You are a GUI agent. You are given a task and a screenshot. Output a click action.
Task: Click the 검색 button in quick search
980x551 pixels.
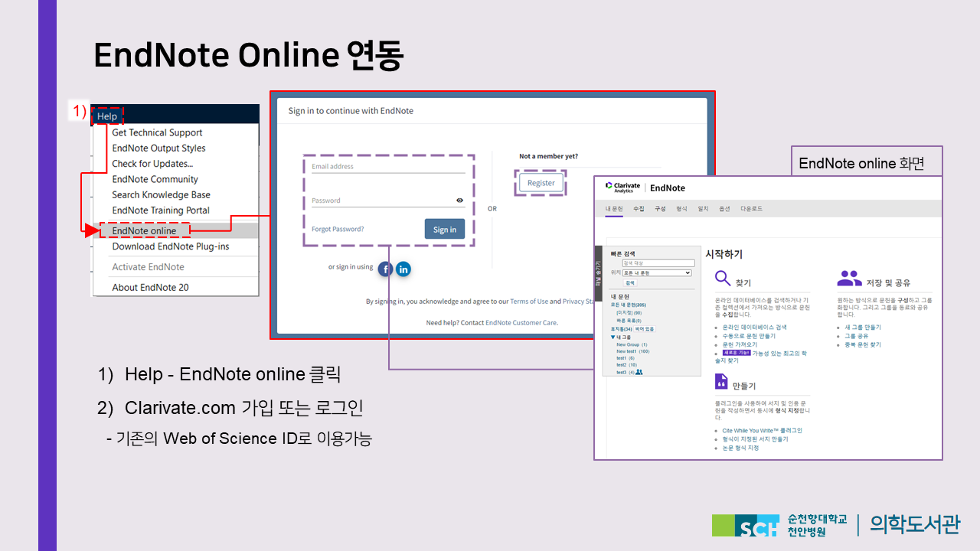[x=630, y=283]
